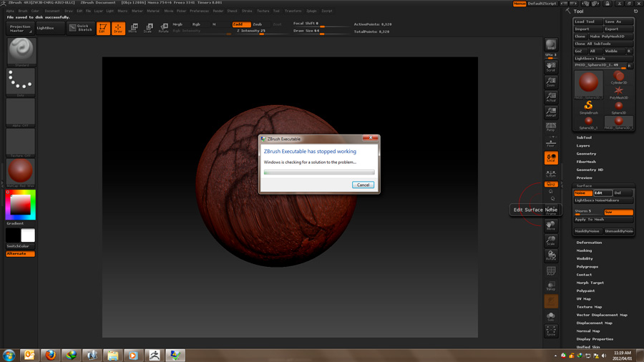
Task: Expand the Masking section
Action: pos(584,250)
